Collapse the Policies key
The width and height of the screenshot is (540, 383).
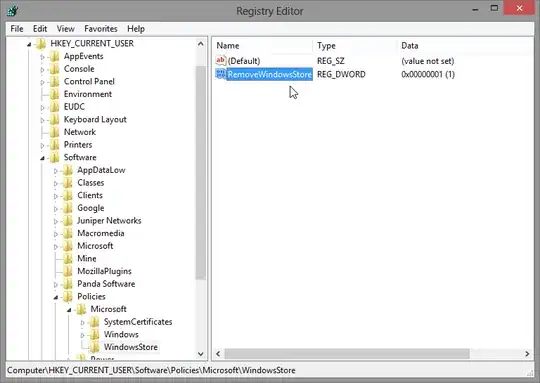56,297
